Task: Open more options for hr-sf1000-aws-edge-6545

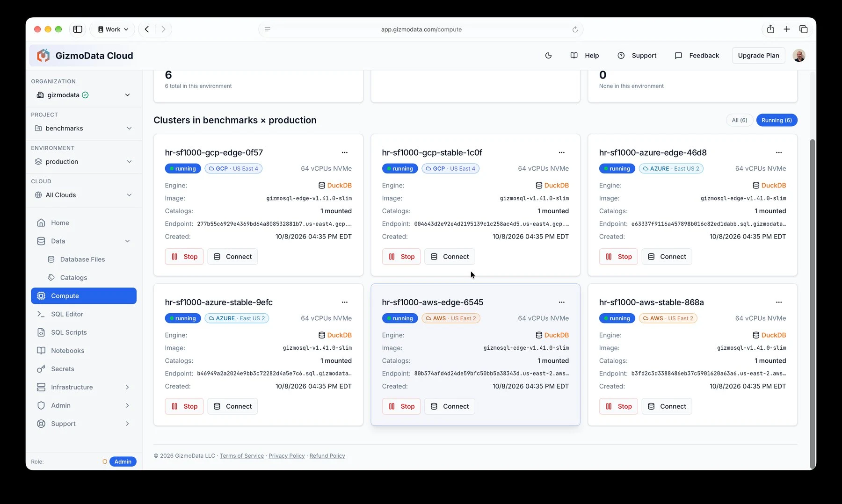Action: pos(562,302)
